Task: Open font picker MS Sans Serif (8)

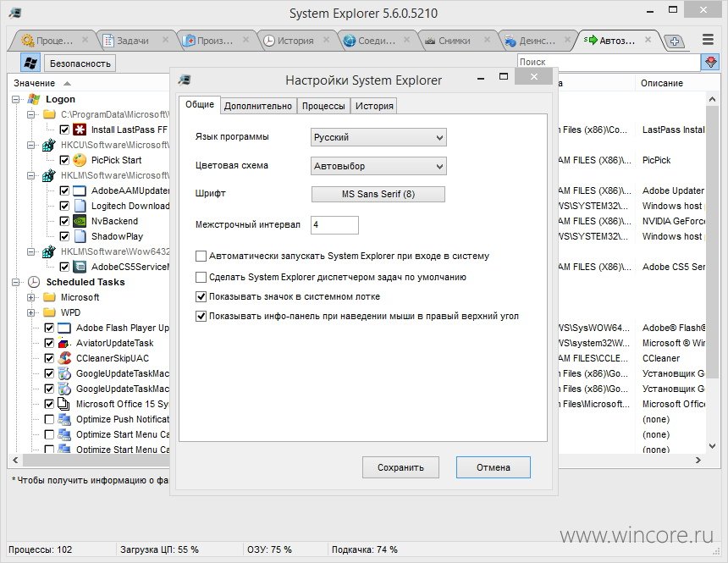Action: pyautogui.click(x=378, y=194)
